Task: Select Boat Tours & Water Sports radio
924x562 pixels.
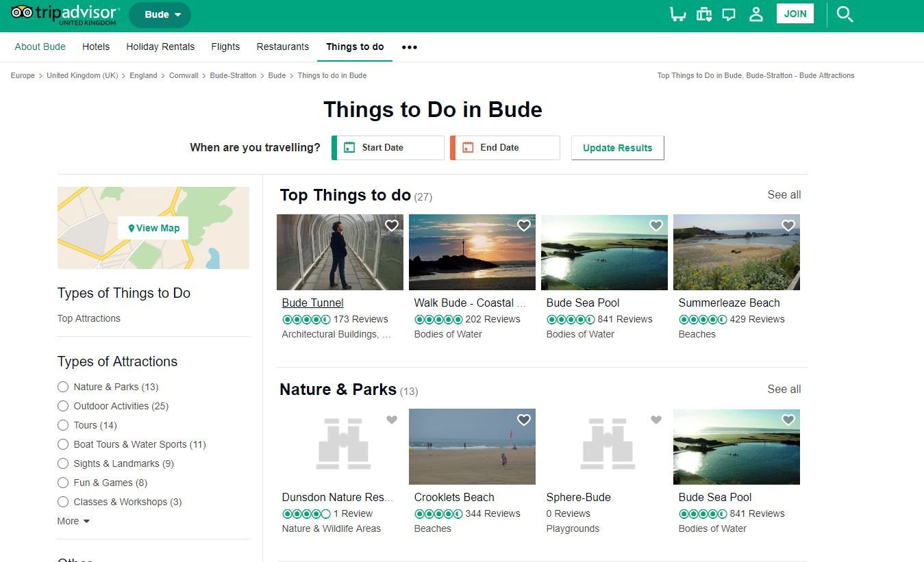Action: coord(63,444)
